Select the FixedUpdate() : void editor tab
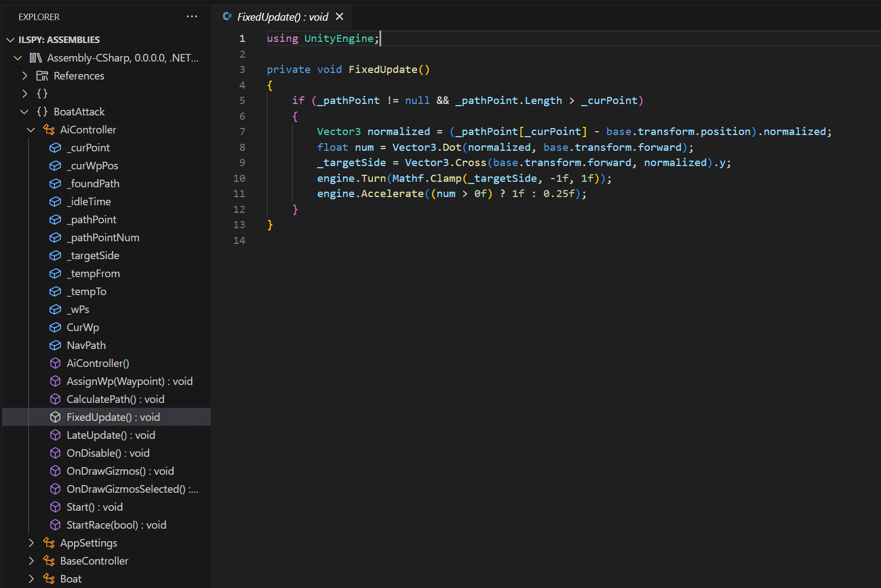 (x=282, y=17)
